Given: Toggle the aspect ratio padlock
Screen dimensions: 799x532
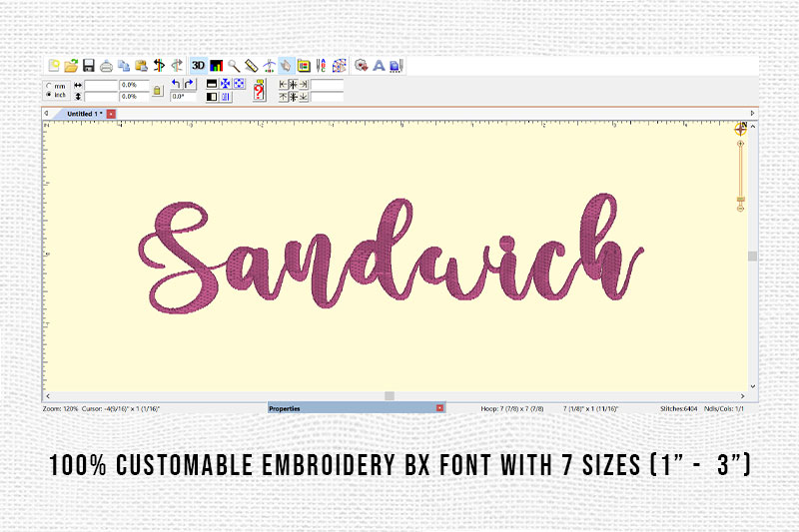Looking at the screenshot, I should pos(158,91).
